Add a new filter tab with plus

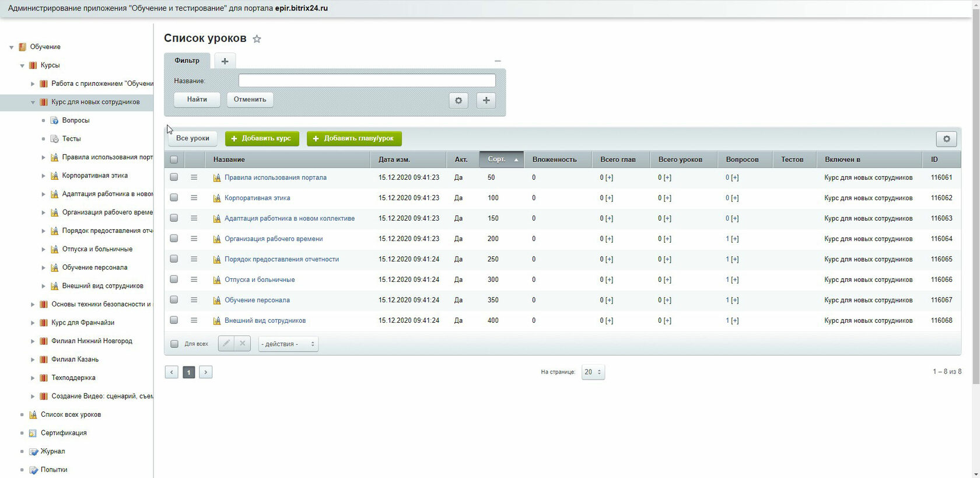[x=225, y=61]
